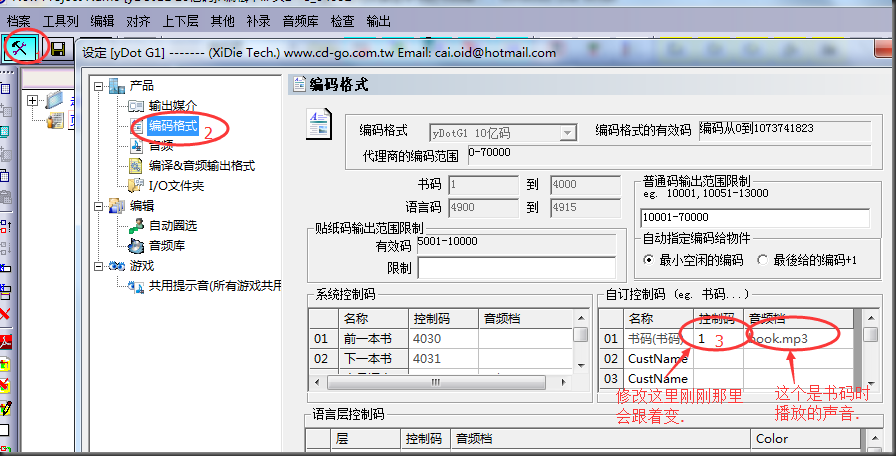The height and width of the screenshot is (456, 896).
Task: Open the 档案 menu
Action: pyautogui.click(x=18, y=20)
